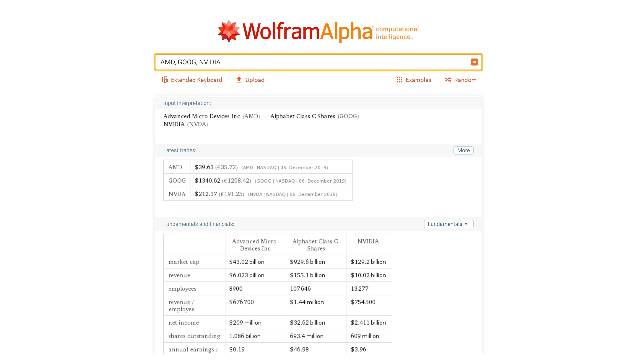Click the Upload arrow icon

pyautogui.click(x=239, y=80)
